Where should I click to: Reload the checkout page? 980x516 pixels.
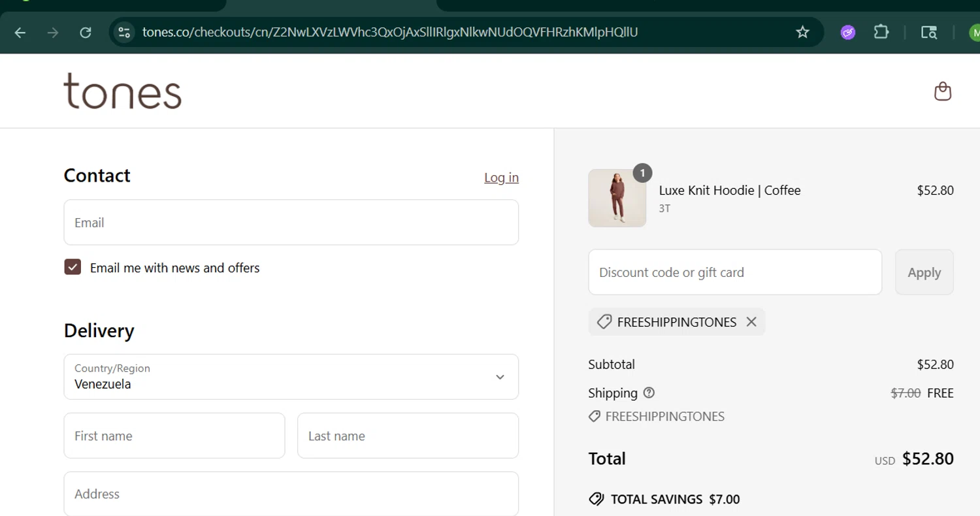tap(86, 33)
